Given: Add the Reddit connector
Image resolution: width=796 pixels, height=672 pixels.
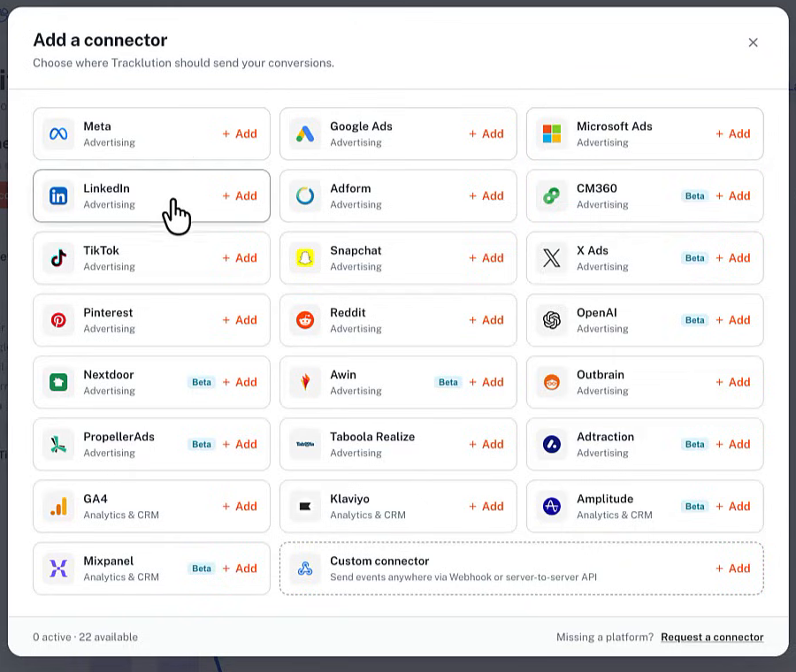Looking at the screenshot, I should [x=486, y=320].
